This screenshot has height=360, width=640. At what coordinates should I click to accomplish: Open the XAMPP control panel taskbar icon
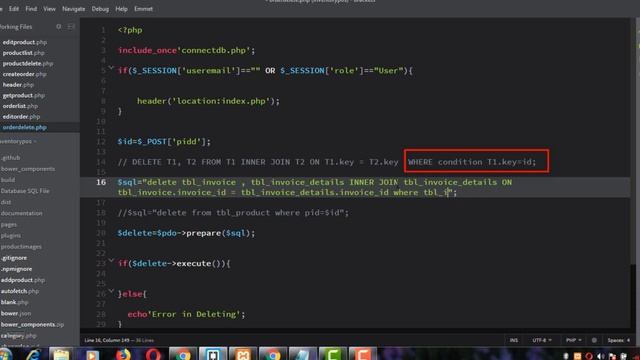243,354
